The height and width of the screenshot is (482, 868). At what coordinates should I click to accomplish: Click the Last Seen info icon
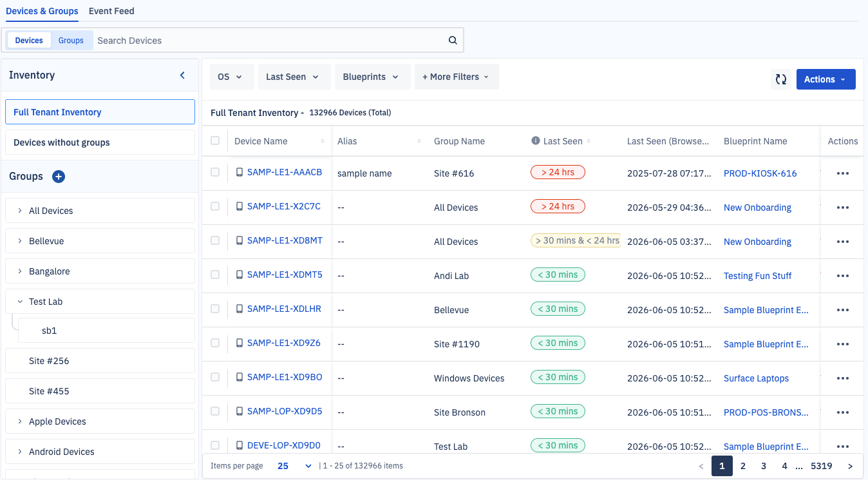tap(535, 141)
